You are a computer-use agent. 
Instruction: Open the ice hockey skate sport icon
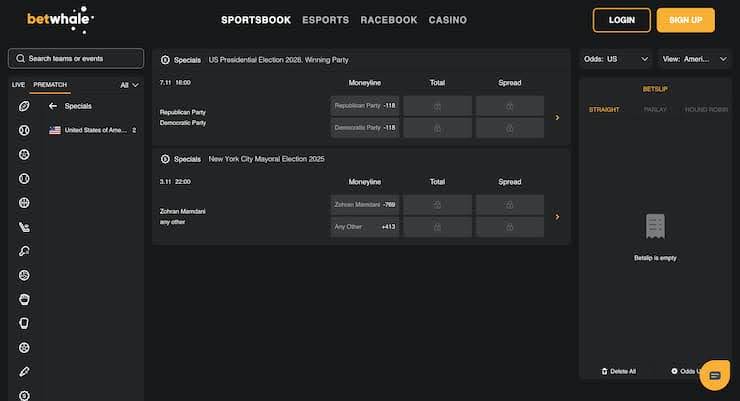(x=24, y=227)
